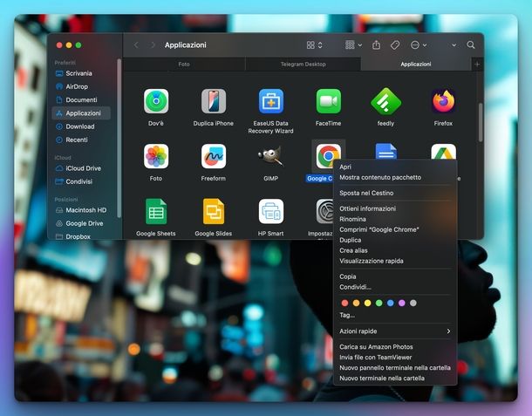Apply the orange tag color
This screenshot has height=416, width=532.
tap(356, 303)
